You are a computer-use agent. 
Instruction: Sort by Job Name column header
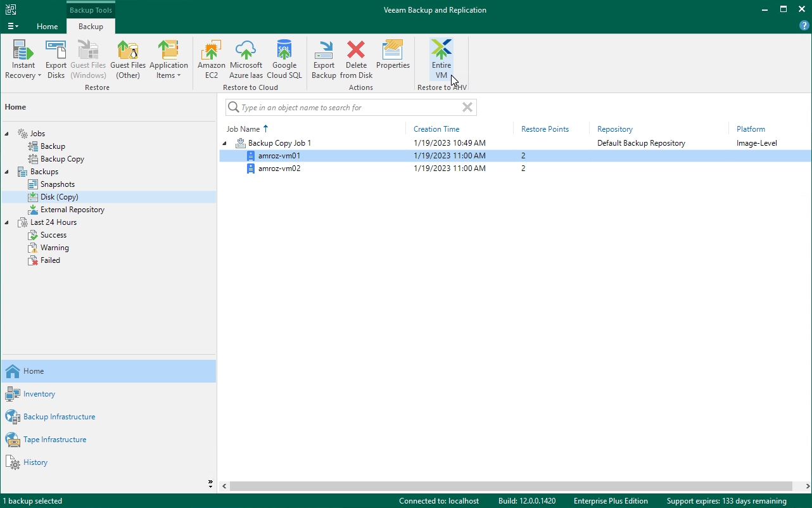tap(243, 129)
